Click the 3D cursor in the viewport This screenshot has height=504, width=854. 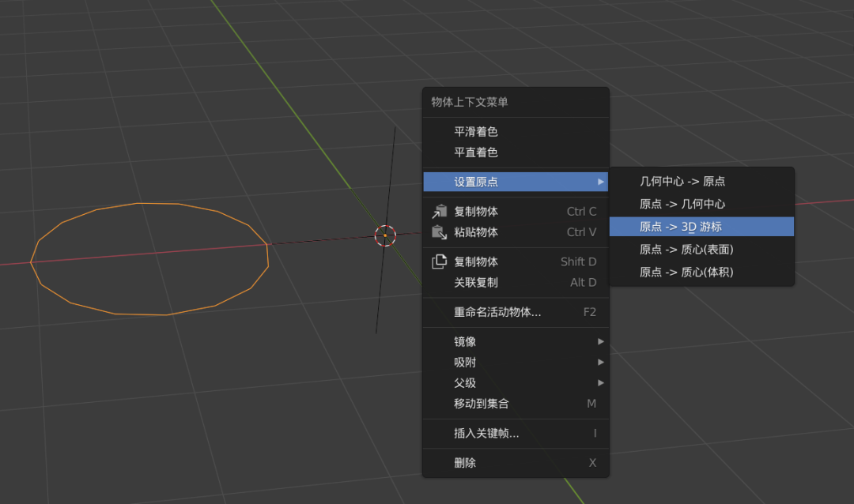(385, 235)
